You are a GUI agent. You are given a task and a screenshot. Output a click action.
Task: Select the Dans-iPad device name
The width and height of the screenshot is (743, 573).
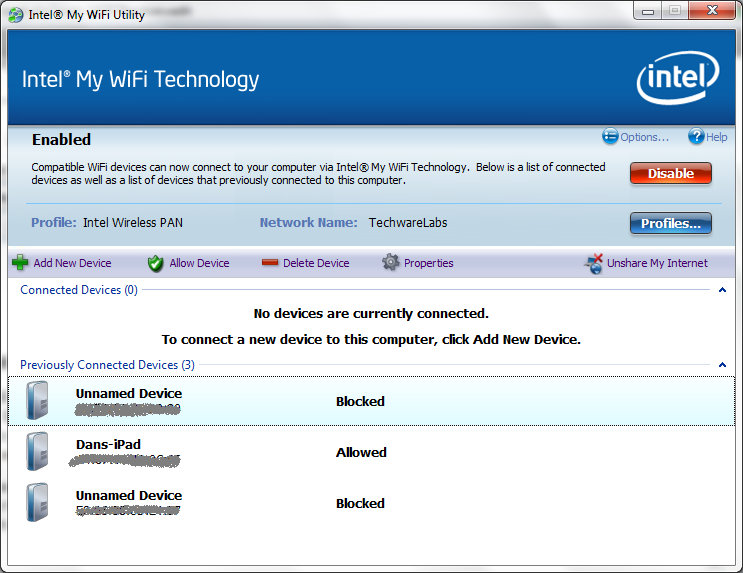coord(109,445)
